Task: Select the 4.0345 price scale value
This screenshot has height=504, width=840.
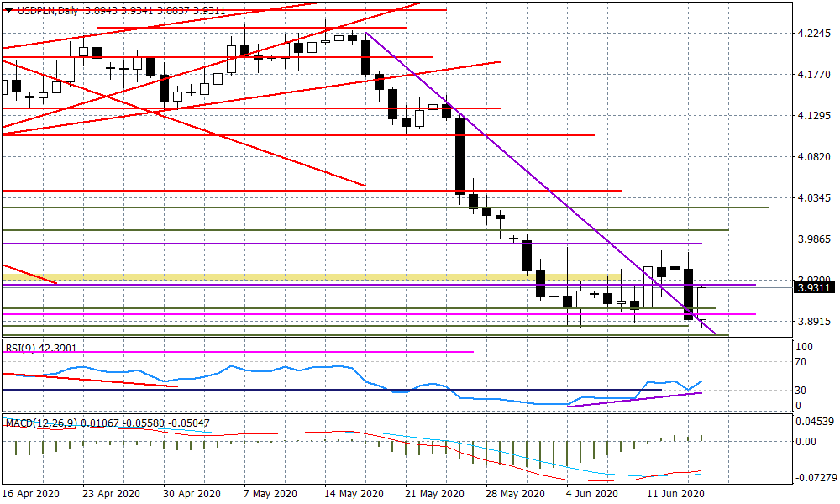Action: tap(814, 198)
